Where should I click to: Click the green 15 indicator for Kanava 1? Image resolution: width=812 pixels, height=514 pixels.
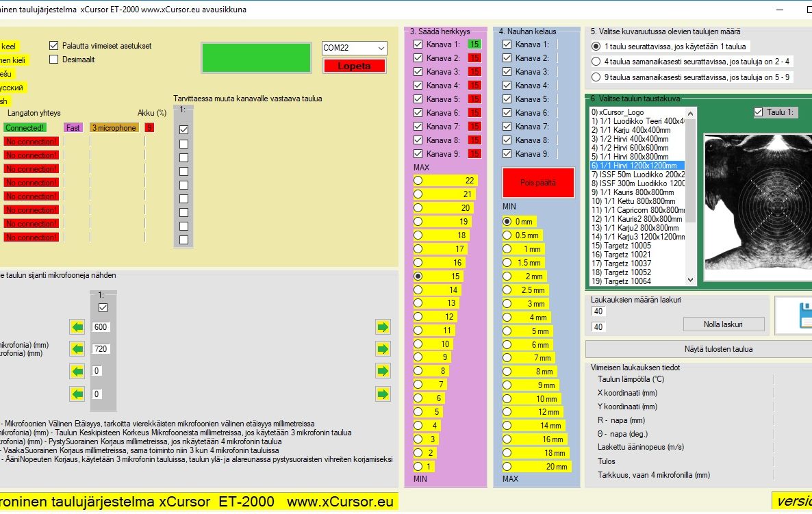[x=474, y=44]
